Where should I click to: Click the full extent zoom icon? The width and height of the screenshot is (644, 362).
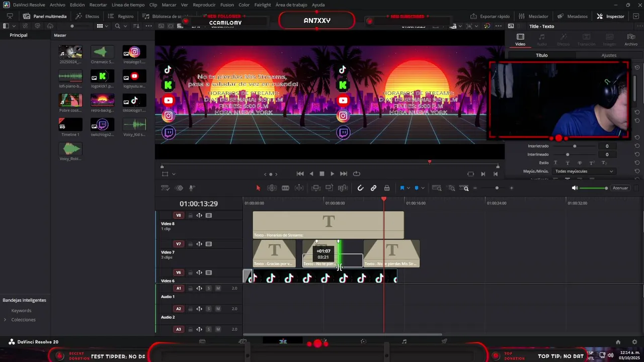click(437, 188)
